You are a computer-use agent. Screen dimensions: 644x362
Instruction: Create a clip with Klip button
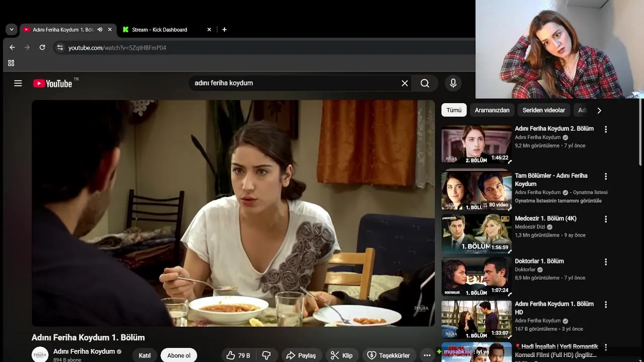pyautogui.click(x=342, y=355)
